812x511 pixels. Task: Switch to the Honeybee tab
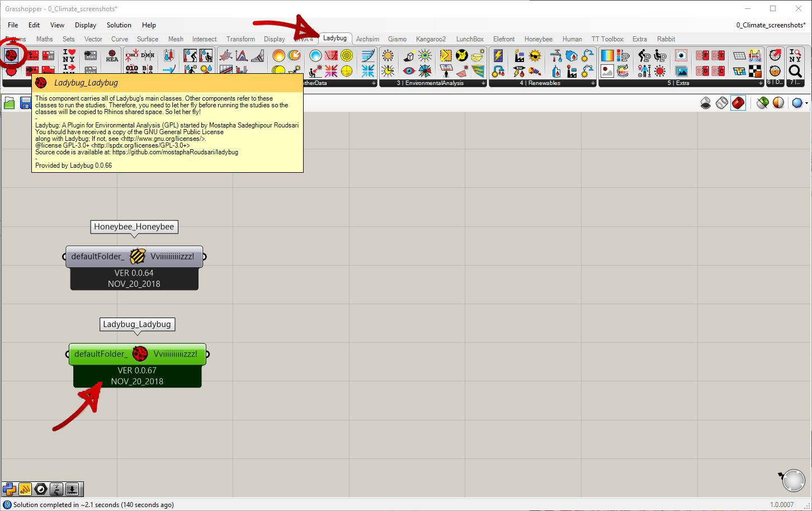coord(538,39)
